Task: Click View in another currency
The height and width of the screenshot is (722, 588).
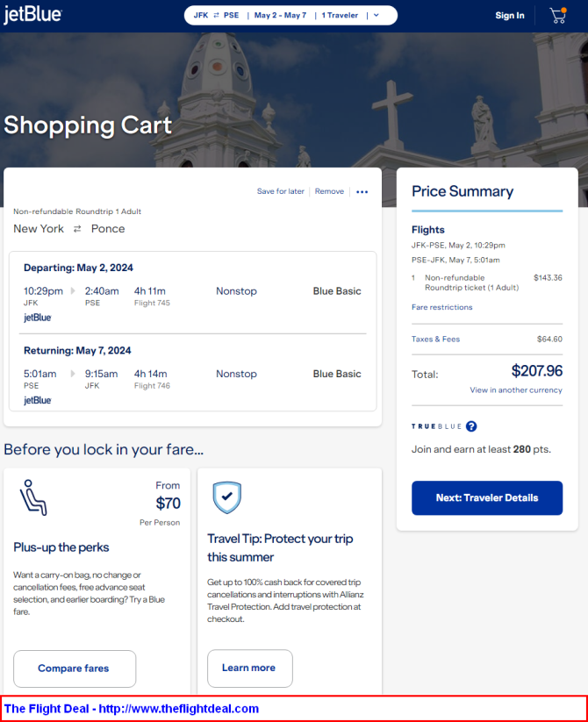Action: (516, 390)
